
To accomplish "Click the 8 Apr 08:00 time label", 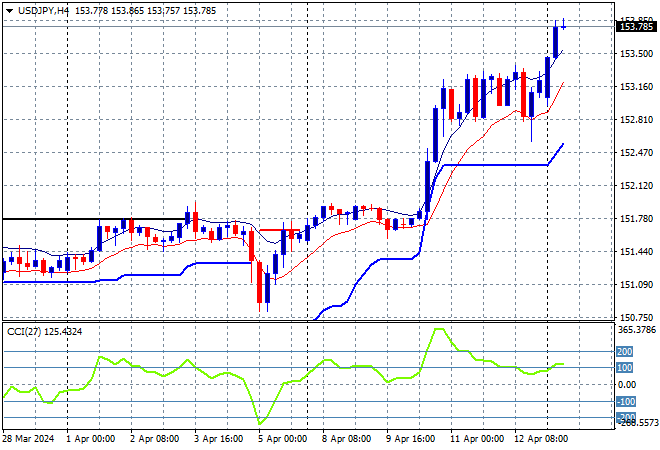I will (346, 439).
